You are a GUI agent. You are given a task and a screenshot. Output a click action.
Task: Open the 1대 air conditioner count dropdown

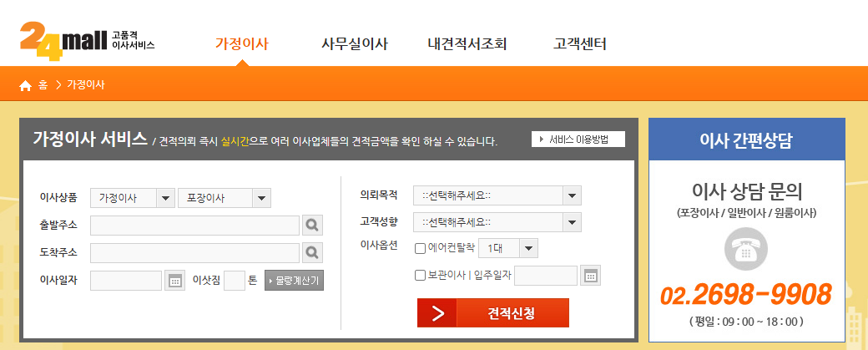click(x=508, y=248)
